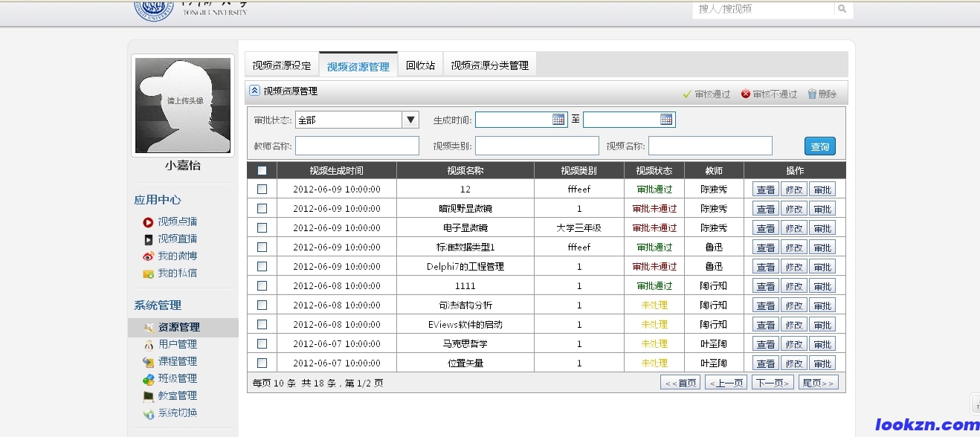The image size is (980, 437).
Task: Click the profile avatar upload image
Action: point(183,106)
